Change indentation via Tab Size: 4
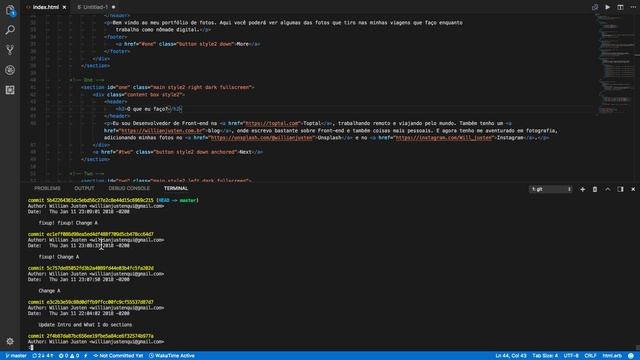Viewport: 640px width, 360px height. point(545,356)
